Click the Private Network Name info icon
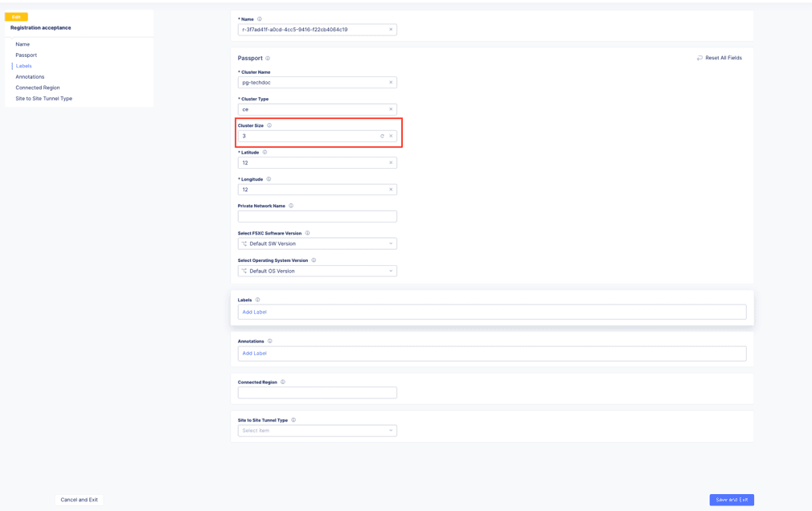The height and width of the screenshot is (511, 812). pos(291,206)
